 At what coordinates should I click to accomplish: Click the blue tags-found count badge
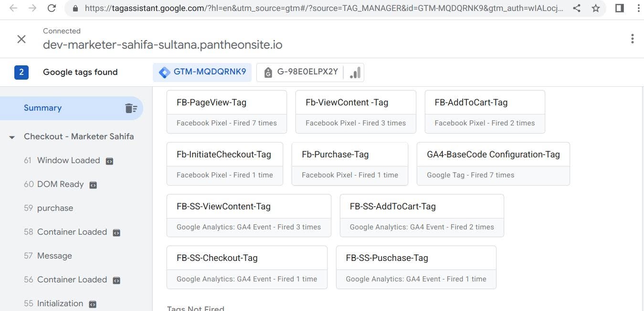point(21,72)
